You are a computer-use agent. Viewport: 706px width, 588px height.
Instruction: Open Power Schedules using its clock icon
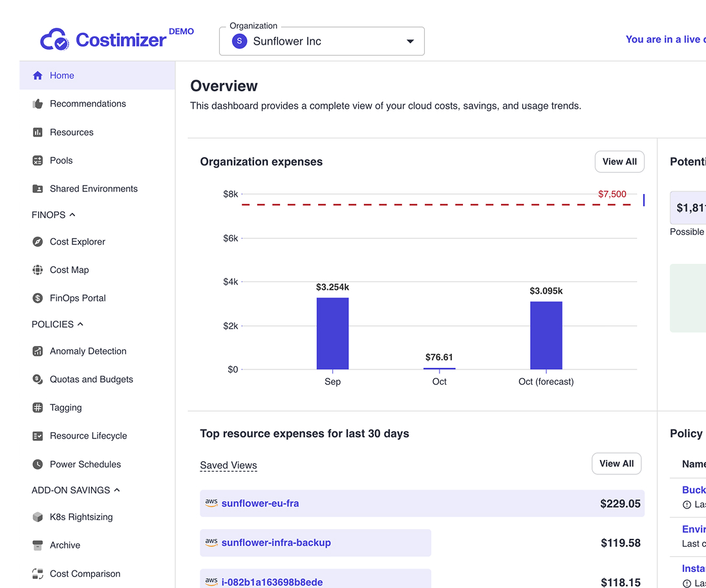coord(37,464)
